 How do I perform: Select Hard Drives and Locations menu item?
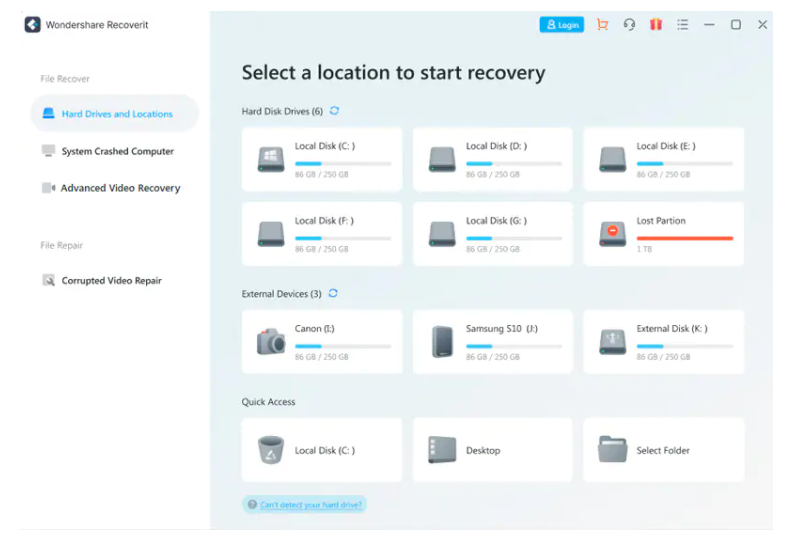coord(115,114)
